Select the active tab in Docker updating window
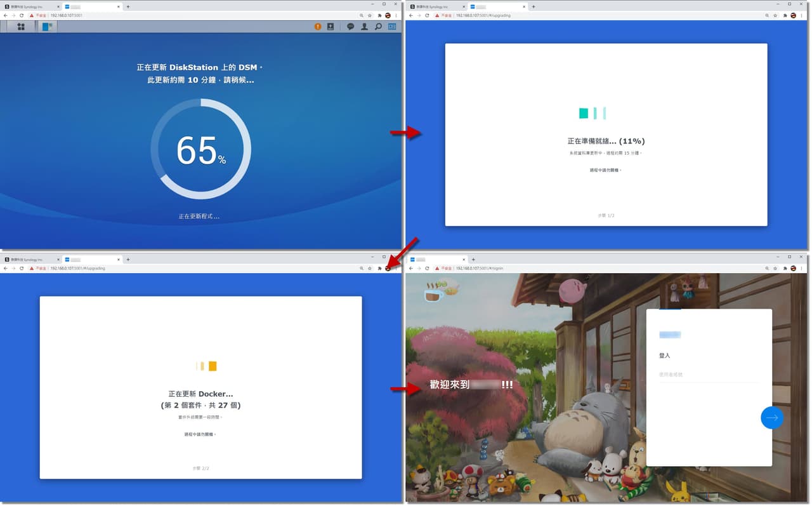The width and height of the screenshot is (812, 506). (x=91, y=259)
